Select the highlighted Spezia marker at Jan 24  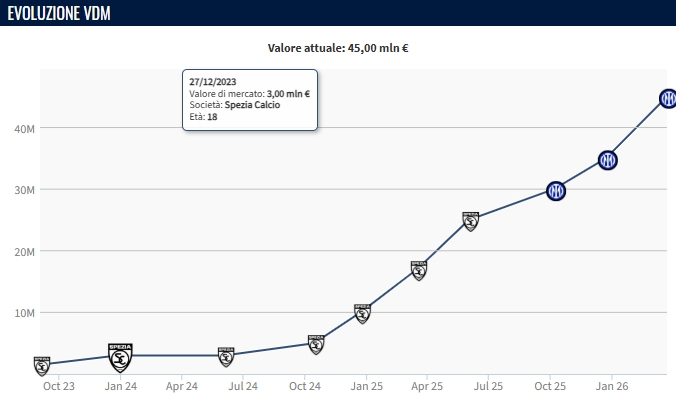point(121,355)
